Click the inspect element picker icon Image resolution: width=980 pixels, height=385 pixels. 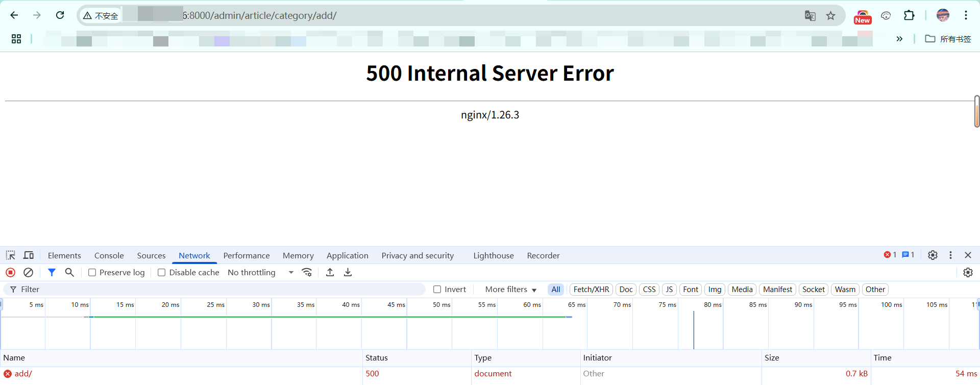pos(11,255)
